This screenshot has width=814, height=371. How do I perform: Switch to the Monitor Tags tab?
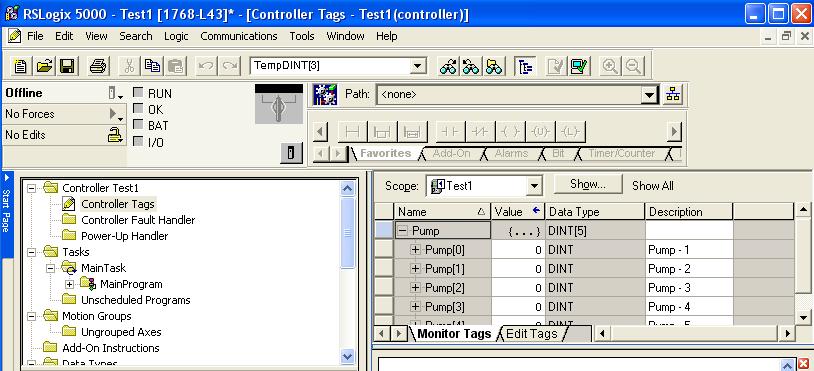click(x=454, y=334)
